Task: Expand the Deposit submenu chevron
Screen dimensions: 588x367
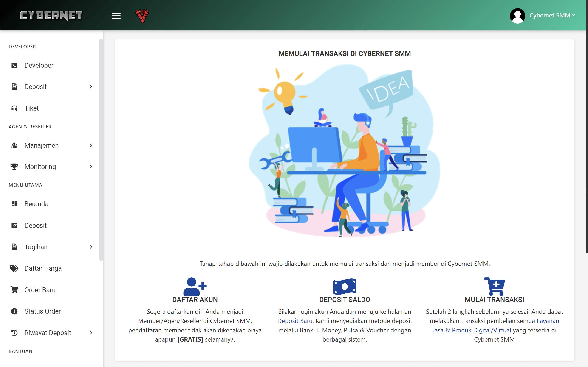Action: click(91, 87)
